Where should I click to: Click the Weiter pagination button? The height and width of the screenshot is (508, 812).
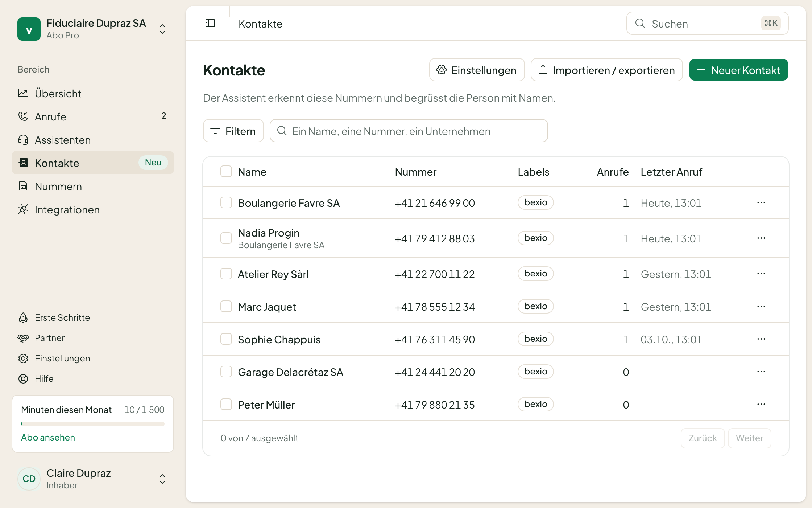[x=750, y=438]
